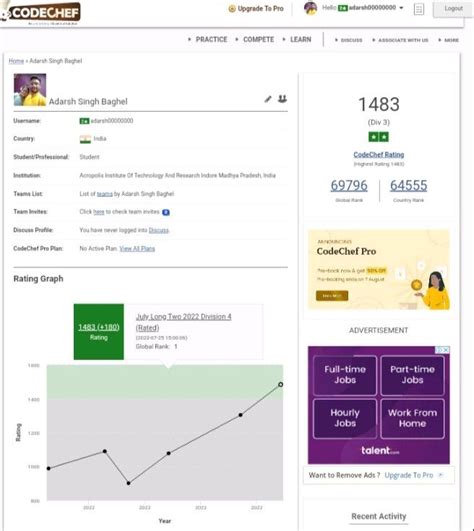
Task: Click the Full-time Jobs ad tile
Action: tap(345, 375)
